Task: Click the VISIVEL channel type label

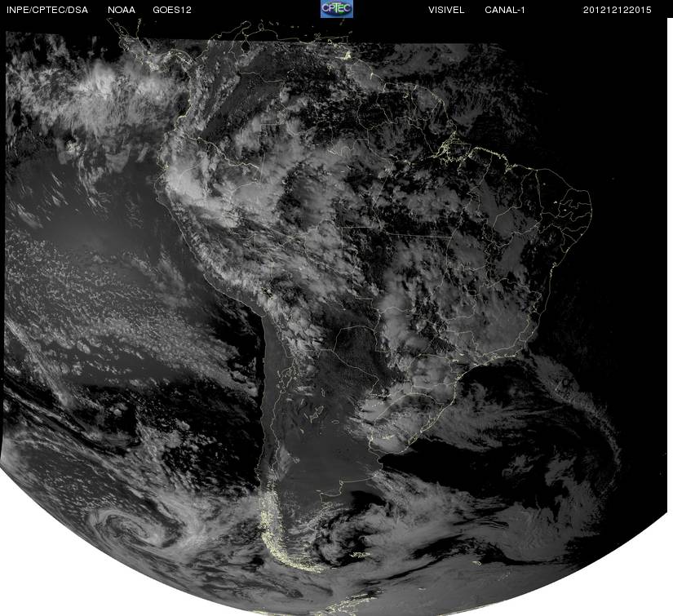Action: pos(446,10)
